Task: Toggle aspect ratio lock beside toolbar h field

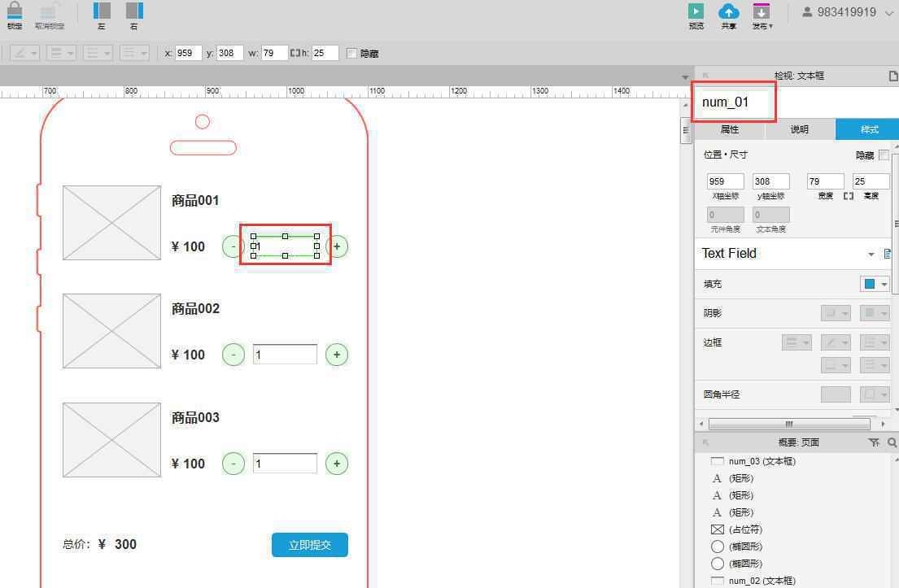Action: (x=295, y=54)
